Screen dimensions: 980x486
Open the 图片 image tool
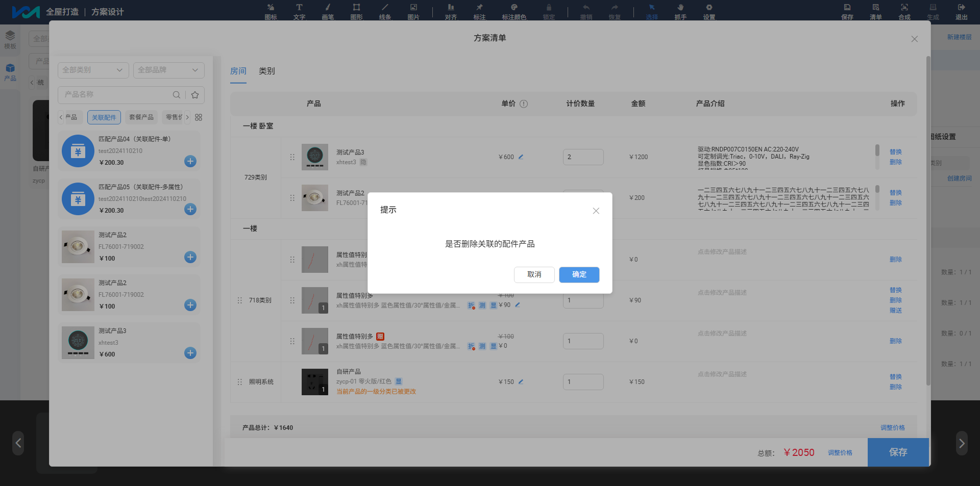point(413,11)
